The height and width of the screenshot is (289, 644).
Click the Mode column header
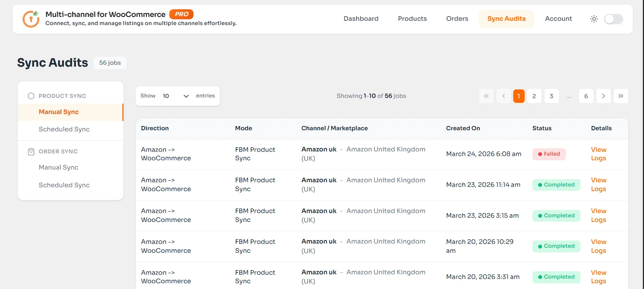[244, 128]
